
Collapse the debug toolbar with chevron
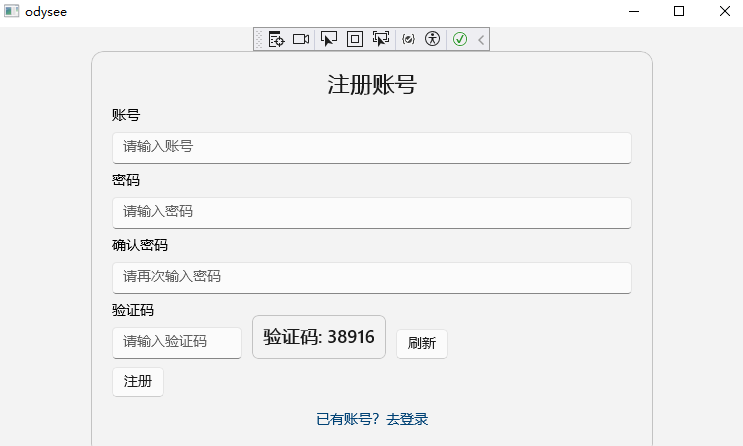(x=481, y=39)
